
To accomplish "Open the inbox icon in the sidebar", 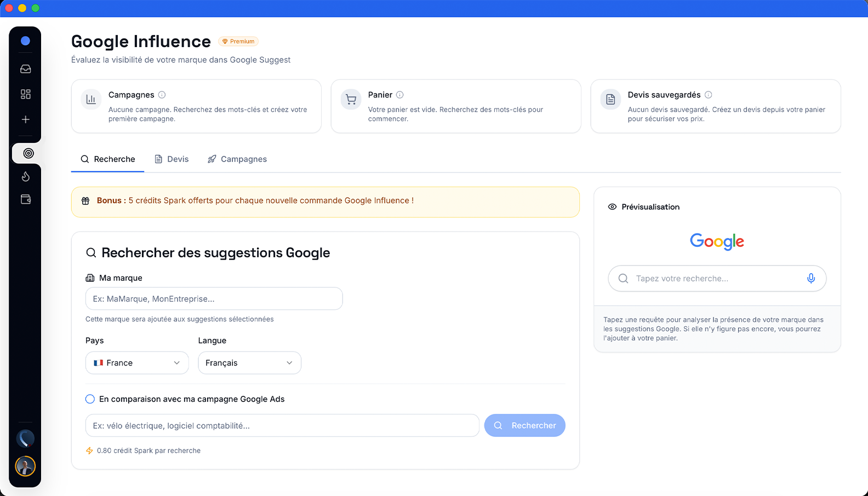I will click(x=25, y=69).
